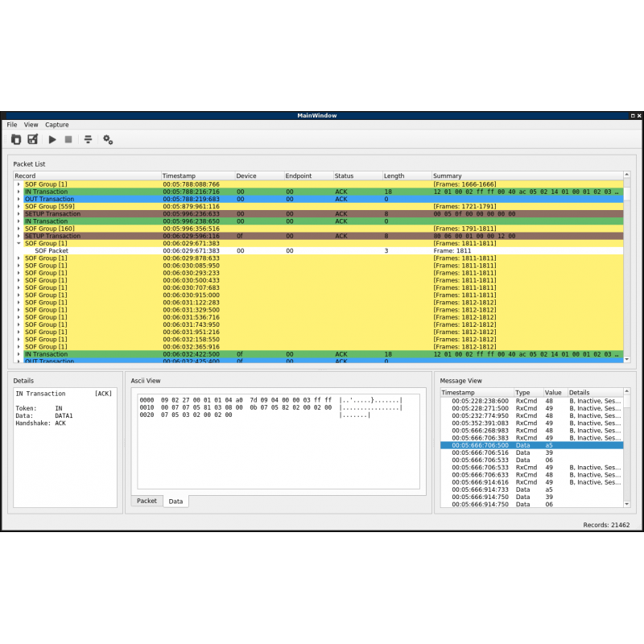Expand IN Transaction at 00:05:788:216:716
Viewport: 644px width, 644px height.
[19, 192]
